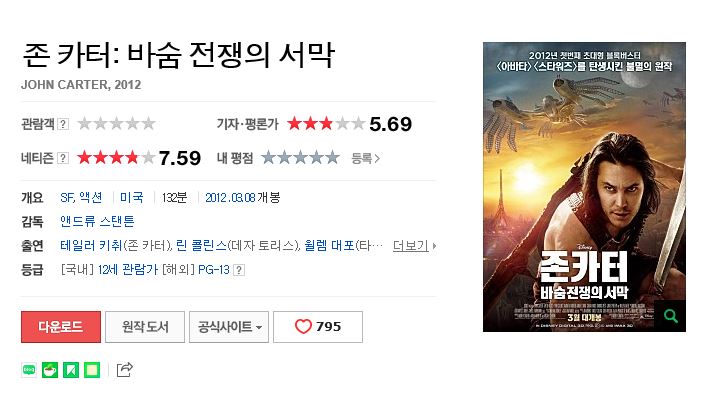Click the magnifier icon on poster
The height and width of the screenshot is (414, 712).
coord(670,315)
